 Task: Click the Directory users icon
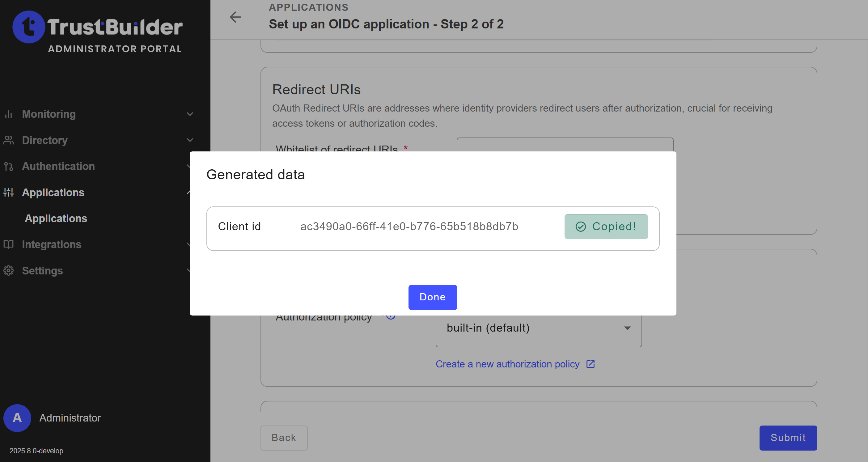(x=9, y=140)
